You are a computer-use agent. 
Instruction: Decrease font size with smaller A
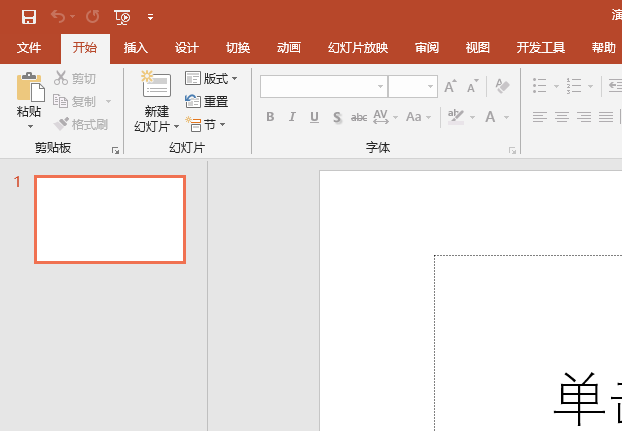472,86
